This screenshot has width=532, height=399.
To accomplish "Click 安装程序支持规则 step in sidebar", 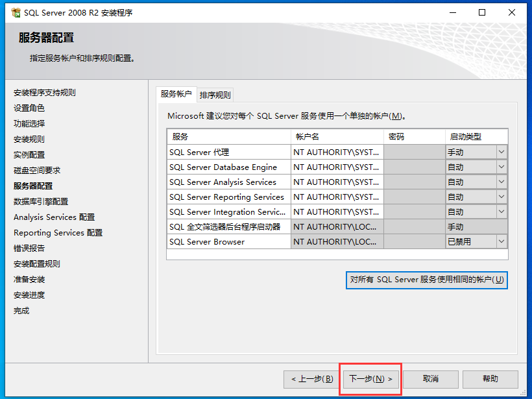I will pos(45,93).
